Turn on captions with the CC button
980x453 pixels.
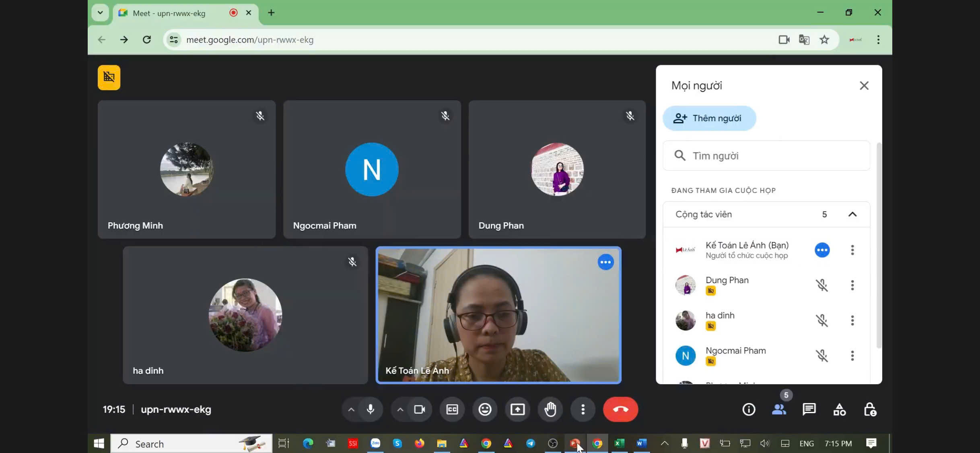pyautogui.click(x=452, y=410)
